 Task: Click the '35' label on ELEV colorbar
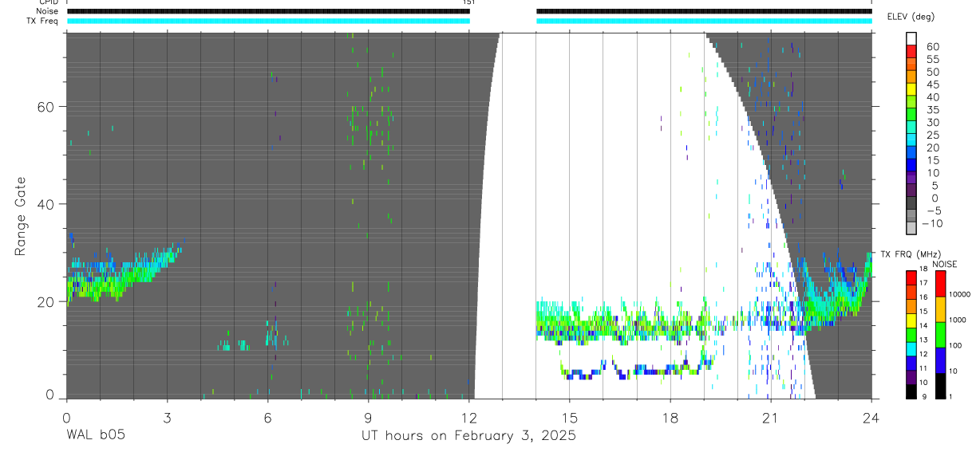tap(932, 110)
